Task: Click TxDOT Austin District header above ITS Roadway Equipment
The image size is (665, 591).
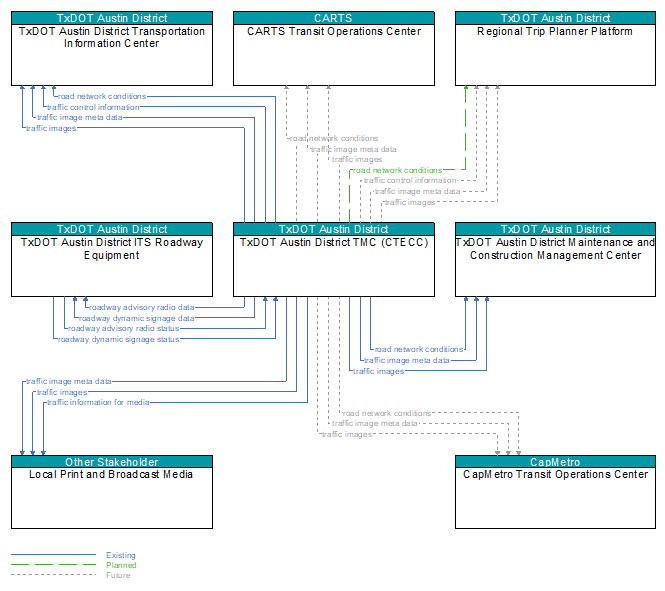Action: [x=112, y=229]
